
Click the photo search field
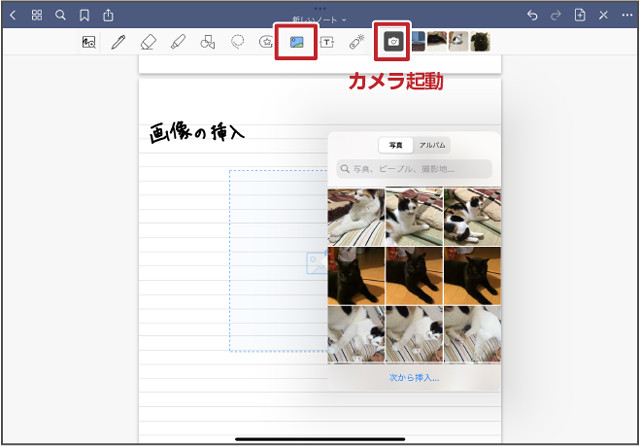(x=414, y=169)
